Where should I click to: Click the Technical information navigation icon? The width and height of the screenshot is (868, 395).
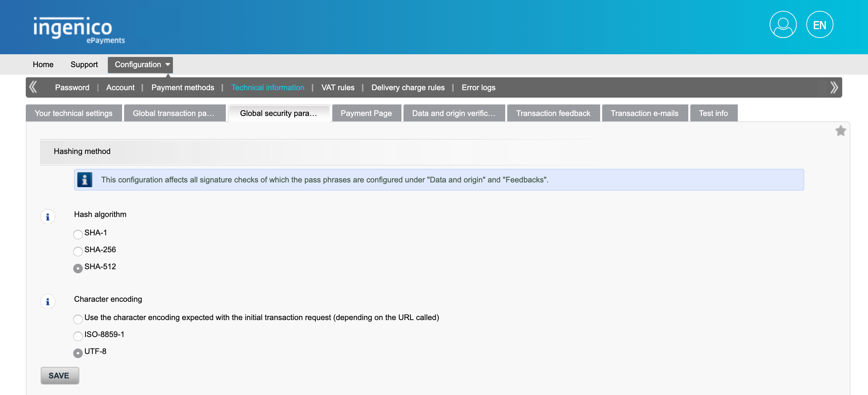point(268,87)
